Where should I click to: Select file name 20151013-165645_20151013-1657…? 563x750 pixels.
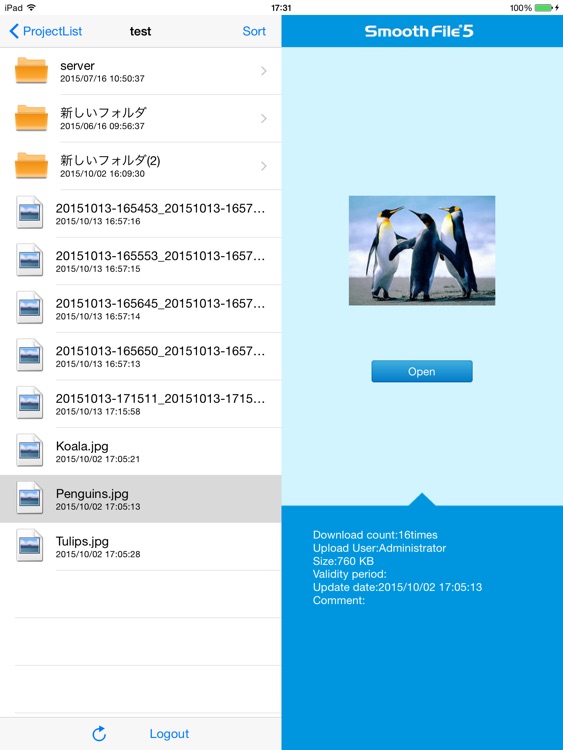click(x=160, y=303)
